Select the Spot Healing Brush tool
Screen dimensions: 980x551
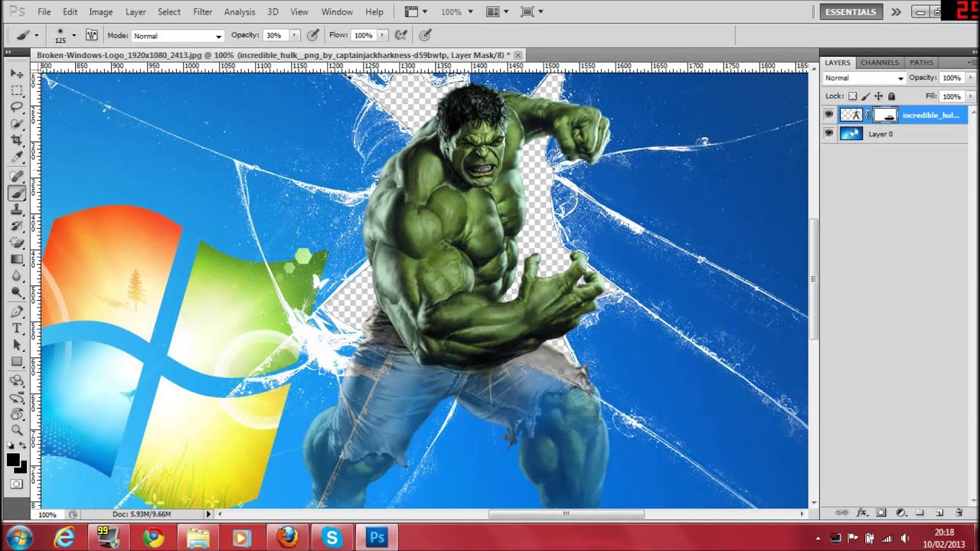[x=16, y=177]
